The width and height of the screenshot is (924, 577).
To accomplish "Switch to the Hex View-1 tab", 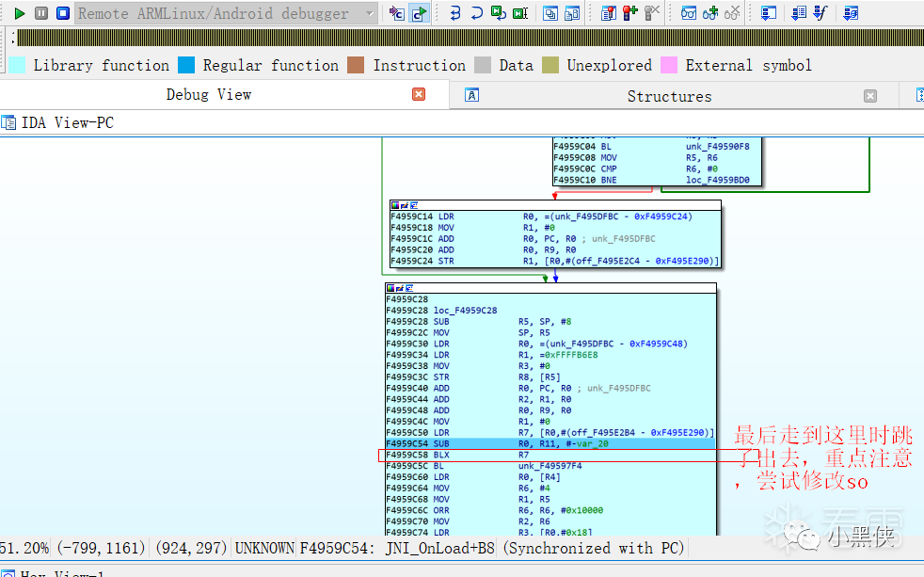I will [x=62, y=573].
